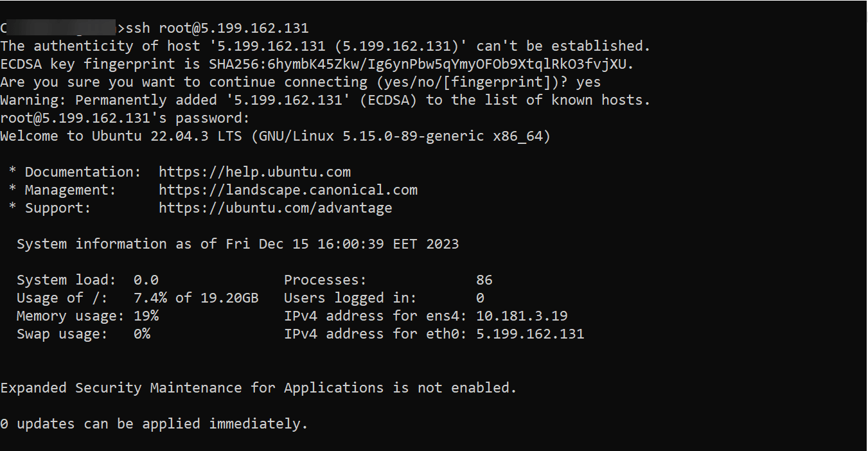This screenshot has height=451, width=868.
Task: Click the System load value 0.0
Action: pos(146,280)
